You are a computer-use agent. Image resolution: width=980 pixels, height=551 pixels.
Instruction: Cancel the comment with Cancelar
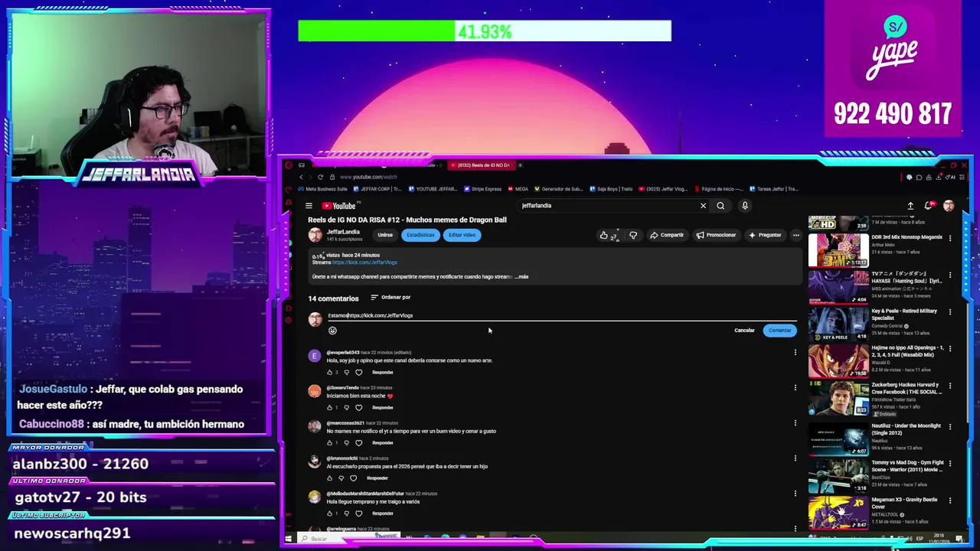744,331
